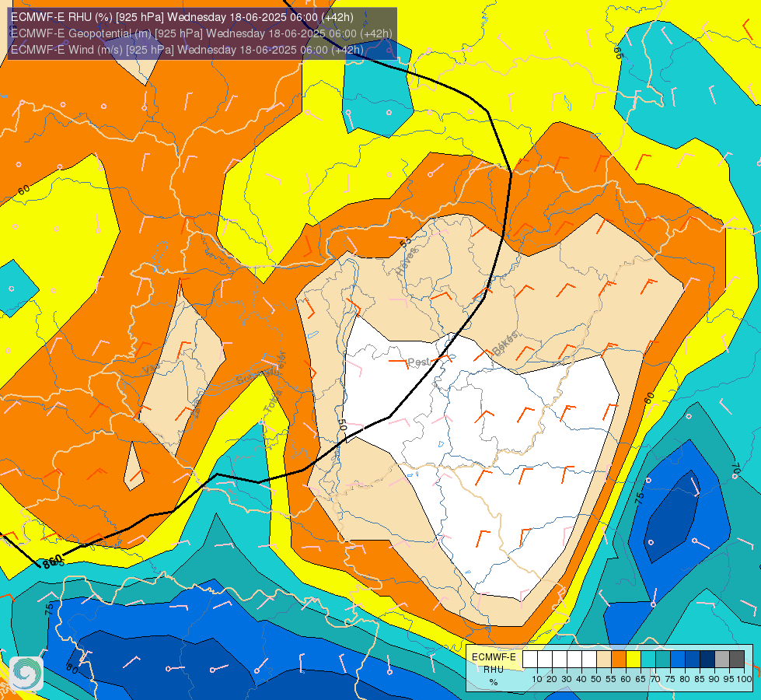This screenshot has height=700, width=761.
Task: Click the RHU (%) title line
Action: coord(182,17)
